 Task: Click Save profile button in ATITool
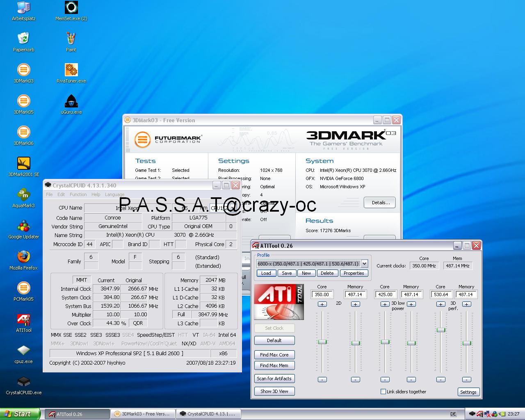click(287, 273)
